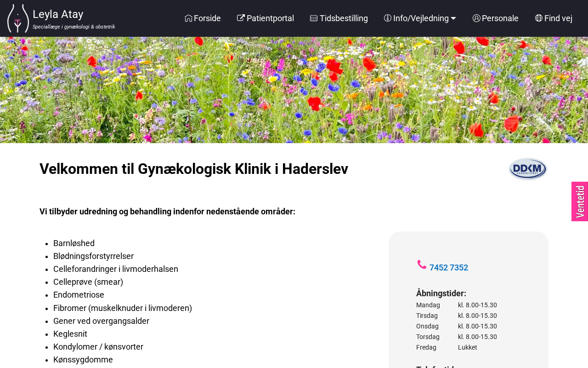This screenshot has width=588, height=368.
Task: Navigate to the Personale page
Action: (500, 18)
